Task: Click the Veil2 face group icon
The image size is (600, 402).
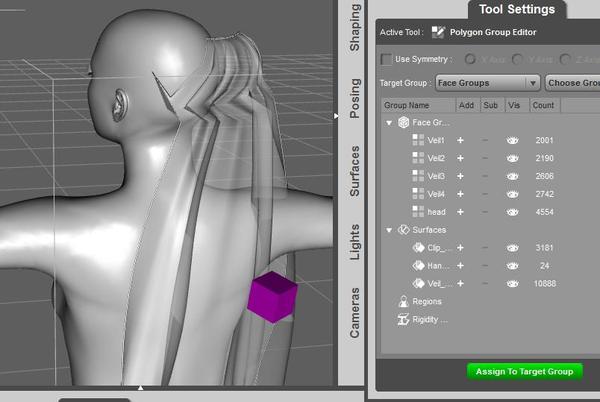Action: coord(418,158)
